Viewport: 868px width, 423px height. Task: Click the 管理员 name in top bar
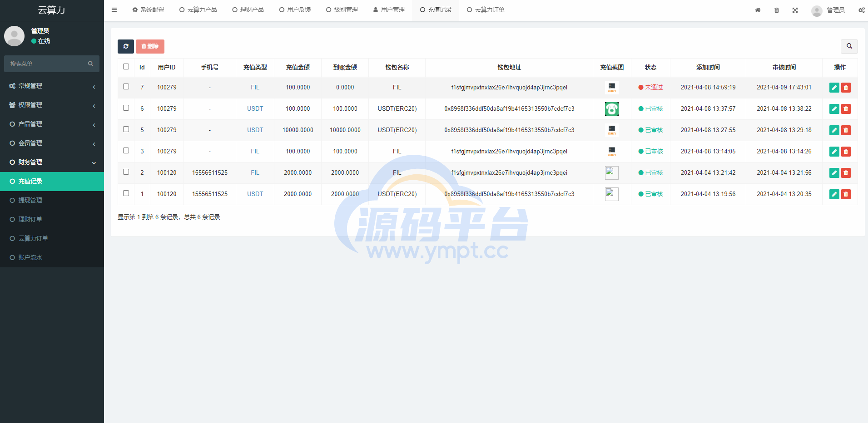point(835,10)
